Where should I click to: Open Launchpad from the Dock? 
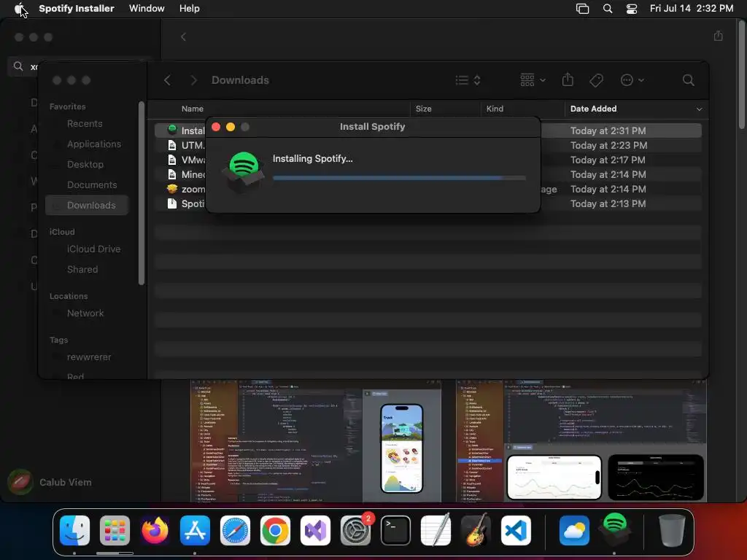[115, 530]
